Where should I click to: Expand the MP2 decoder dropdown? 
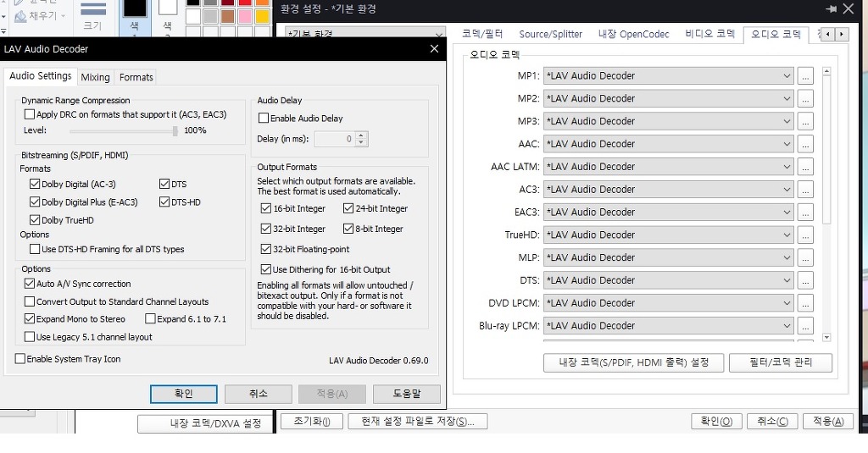(x=787, y=98)
